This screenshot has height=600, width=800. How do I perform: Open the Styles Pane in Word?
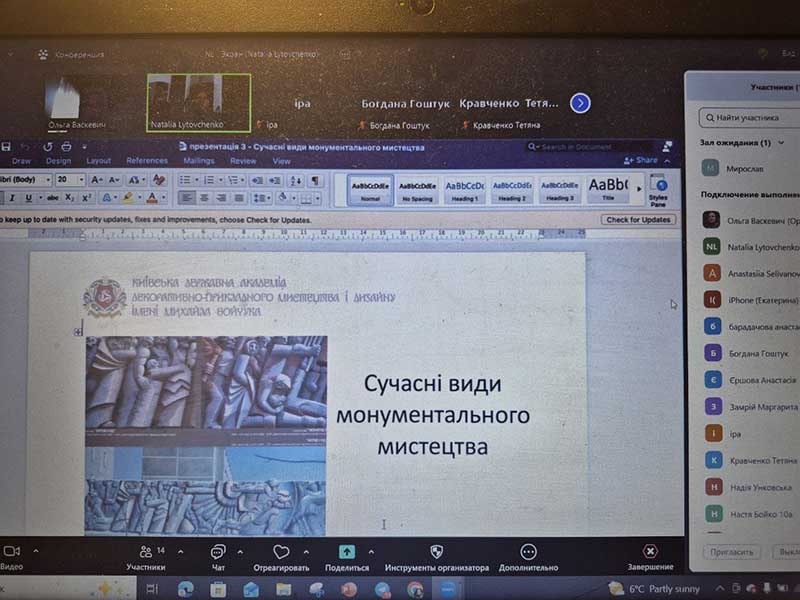658,187
